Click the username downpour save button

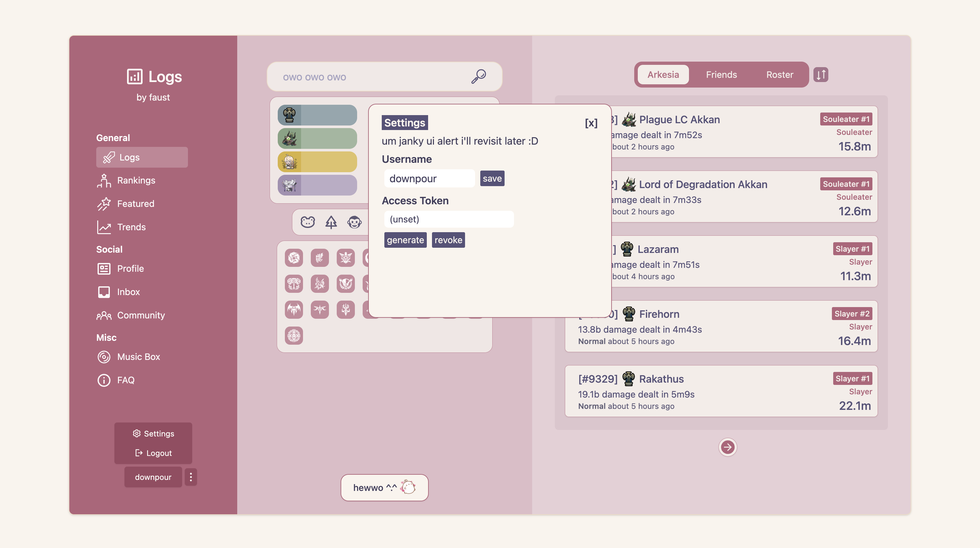click(492, 178)
